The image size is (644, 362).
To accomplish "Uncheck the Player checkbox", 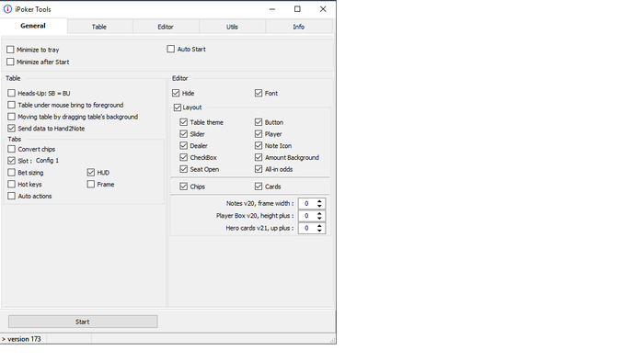I will coord(259,134).
